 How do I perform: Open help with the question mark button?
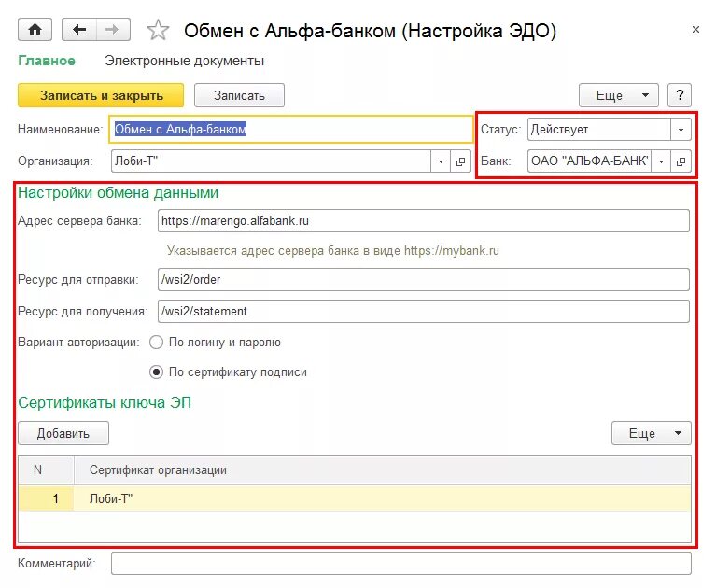click(680, 95)
